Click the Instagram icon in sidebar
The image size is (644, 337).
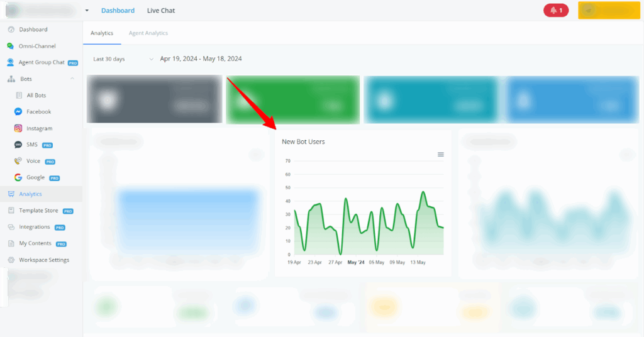click(18, 128)
